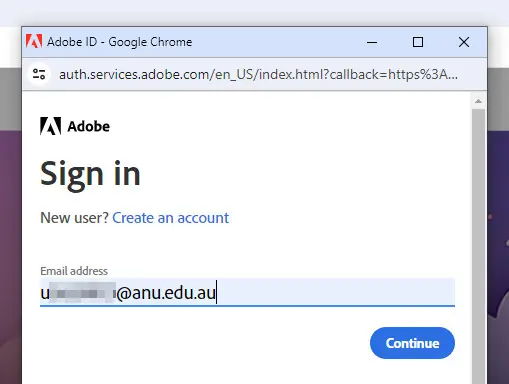The height and width of the screenshot is (384, 509).
Task: Focus the Email address input field
Action: pos(247,292)
